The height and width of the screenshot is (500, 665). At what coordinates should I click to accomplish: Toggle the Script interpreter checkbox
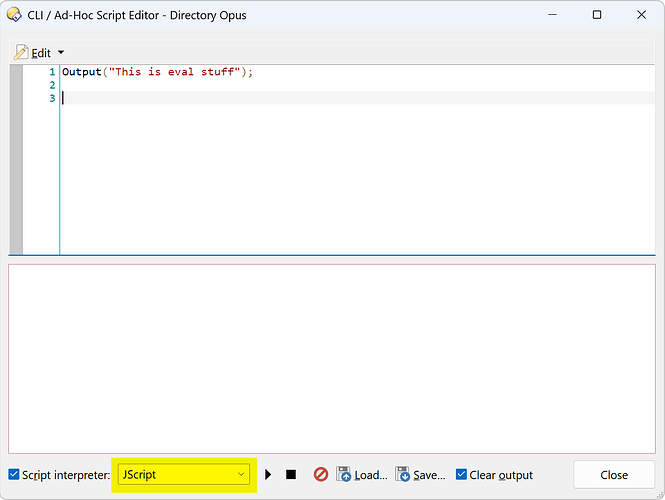click(x=14, y=474)
